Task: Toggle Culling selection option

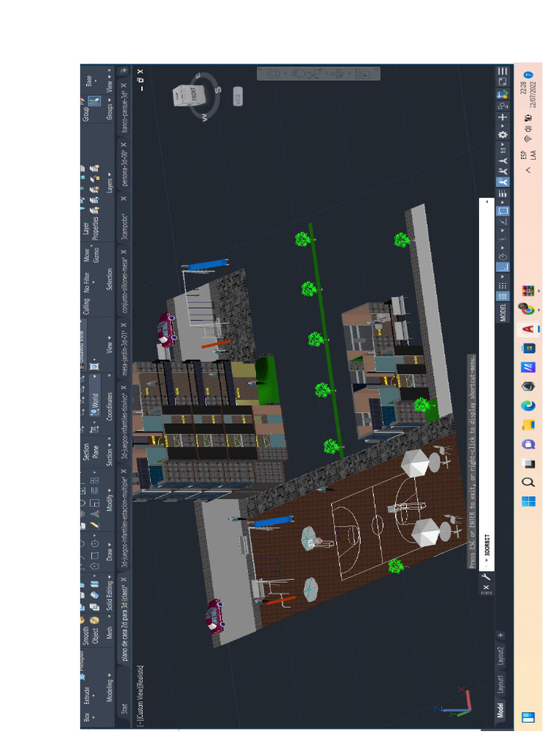Action: click(86, 306)
